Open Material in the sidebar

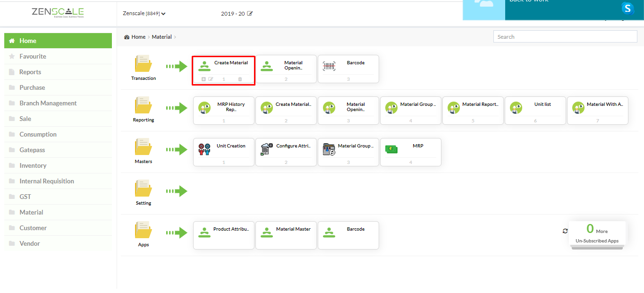(58, 212)
